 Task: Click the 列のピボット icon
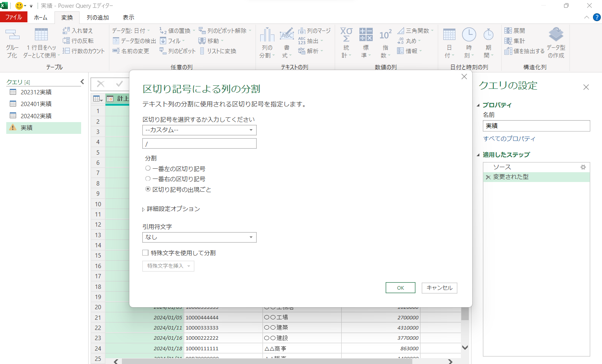click(163, 50)
